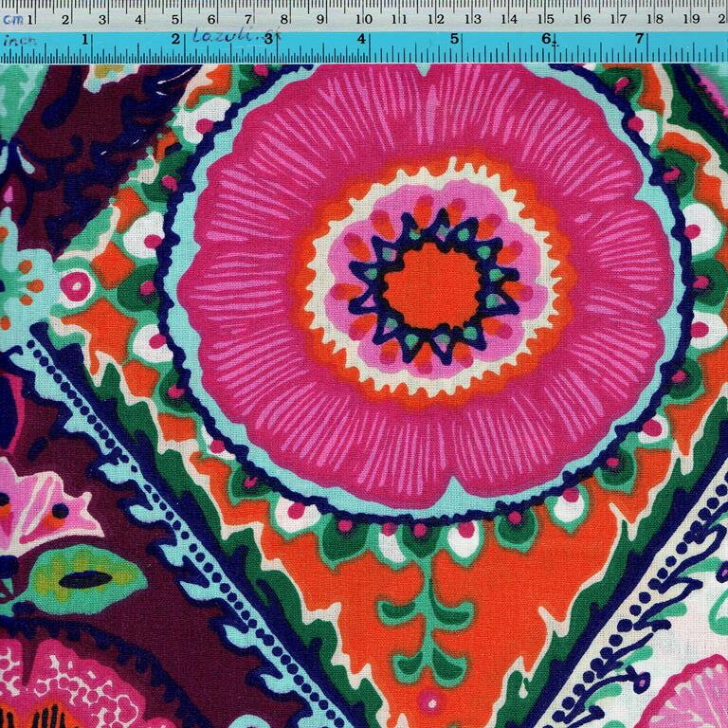The width and height of the screenshot is (728, 728).
Task: Click the number 5 on the inch scale
Action: pos(455,39)
